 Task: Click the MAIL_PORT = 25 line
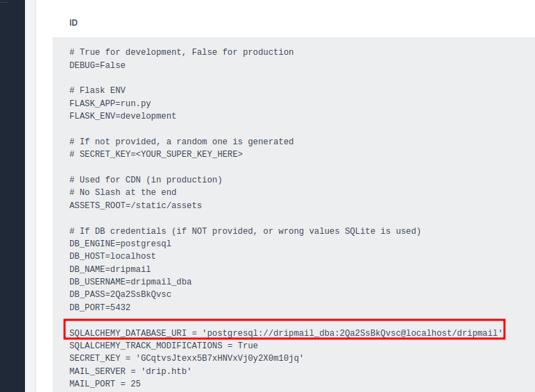coord(105,383)
